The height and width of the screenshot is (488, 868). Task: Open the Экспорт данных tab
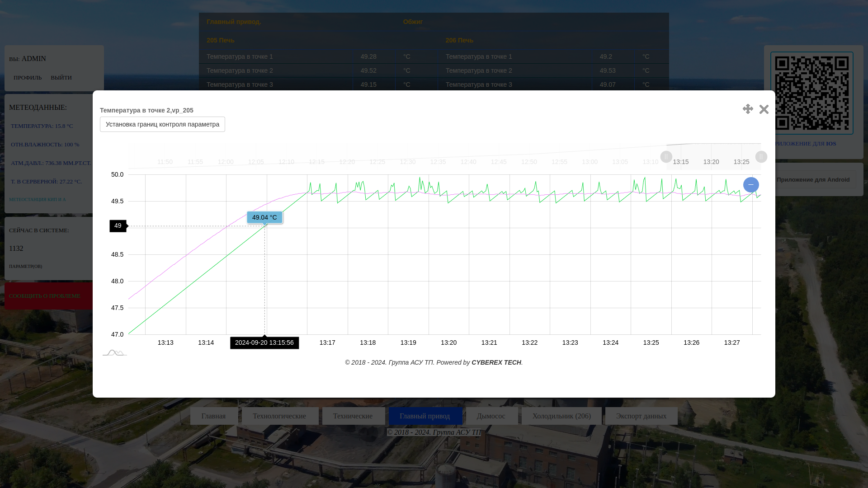[641, 416]
